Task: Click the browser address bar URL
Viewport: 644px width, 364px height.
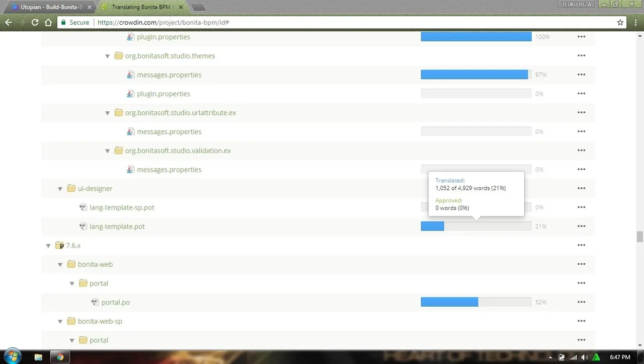Action: (164, 22)
